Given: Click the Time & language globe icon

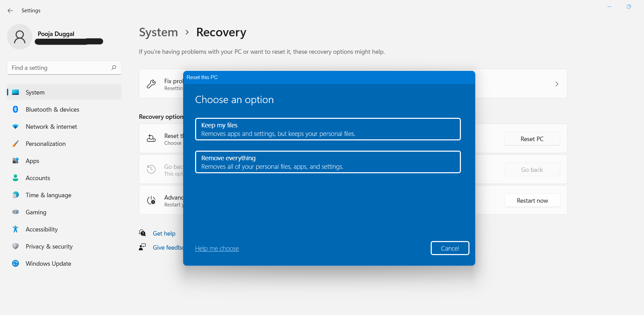Looking at the screenshot, I should click(15, 195).
